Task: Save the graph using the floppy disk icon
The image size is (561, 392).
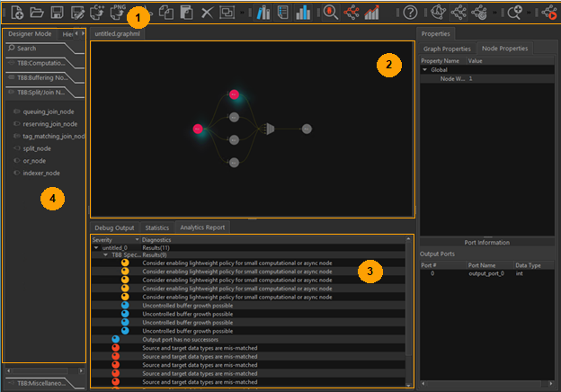Action: tap(57, 13)
